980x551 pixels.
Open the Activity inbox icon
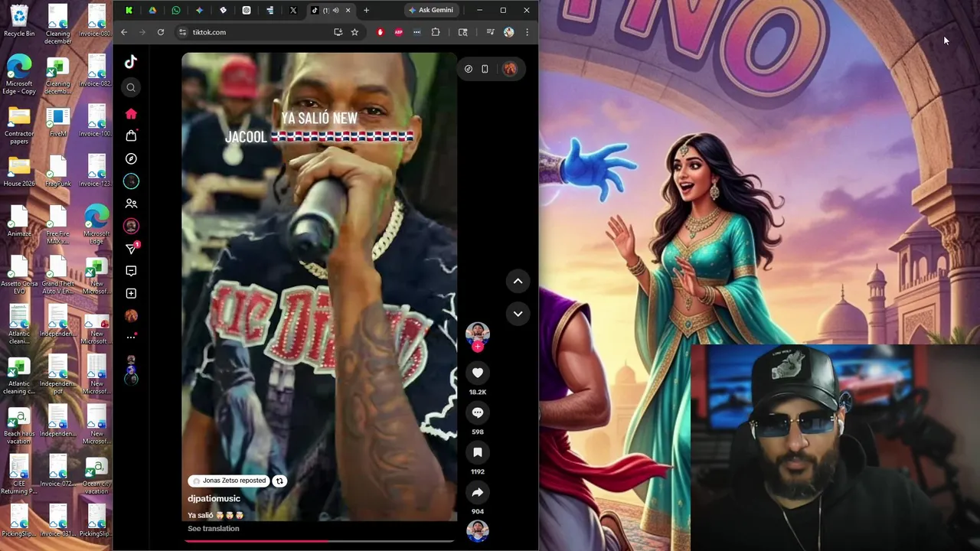(131, 271)
